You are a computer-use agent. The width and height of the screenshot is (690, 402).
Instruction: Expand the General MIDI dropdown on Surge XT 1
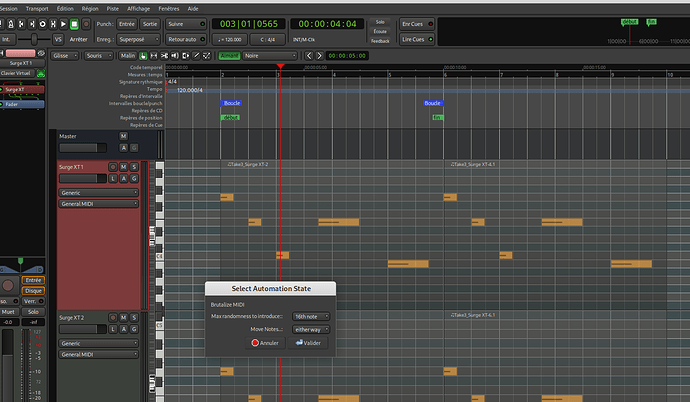[x=98, y=203]
